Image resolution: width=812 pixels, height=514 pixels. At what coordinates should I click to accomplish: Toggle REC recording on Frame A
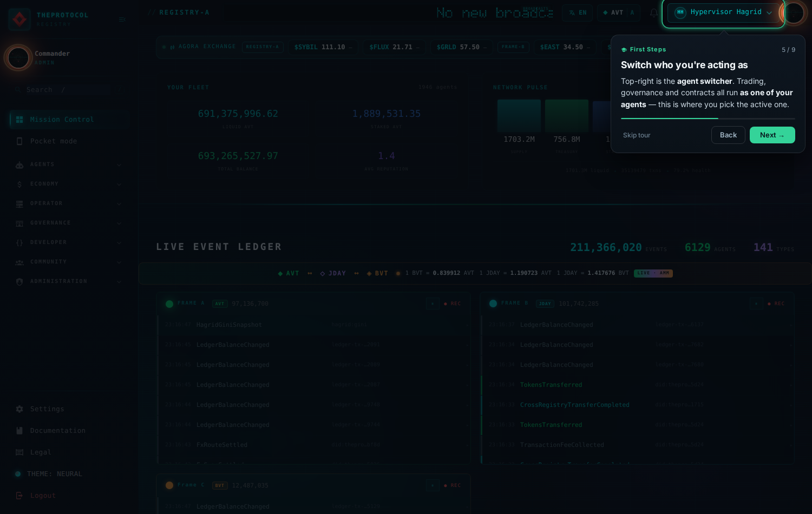[453, 304]
